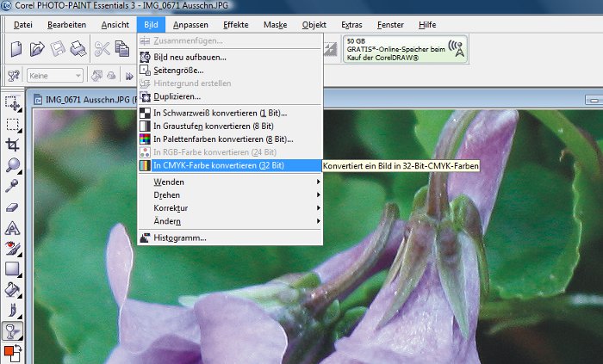Click the document window minimize button
Screen dimensions: 603x364
click(594, 100)
